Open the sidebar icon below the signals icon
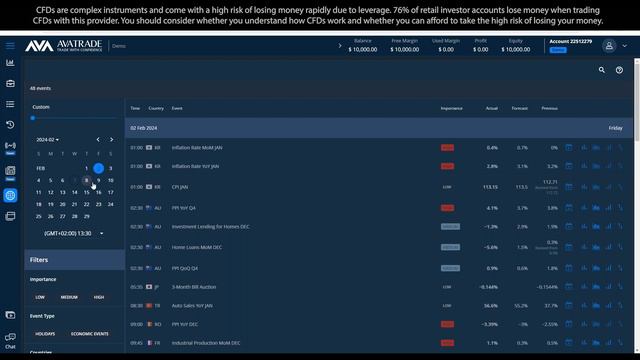The height and width of the screenshot is (360, 640). [x=10, y=173]
